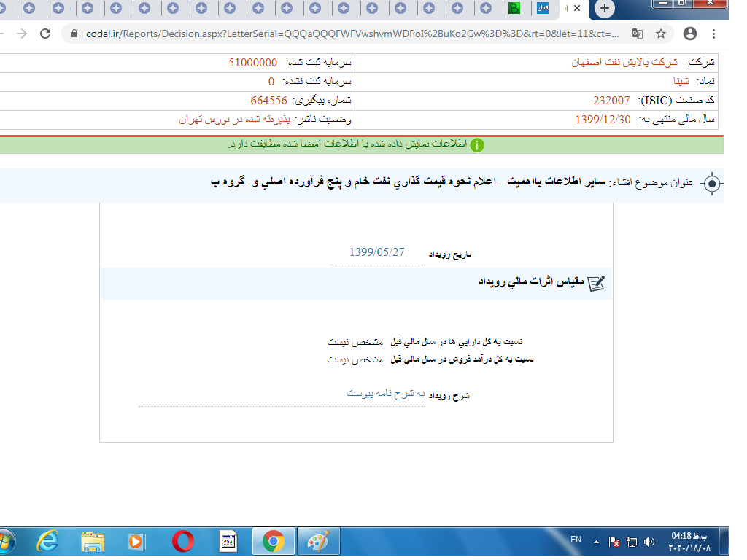This screenshot has height=560, width=747.
Task: Click مشخص نیست in the sales revenue row
Action: [355, 359]
